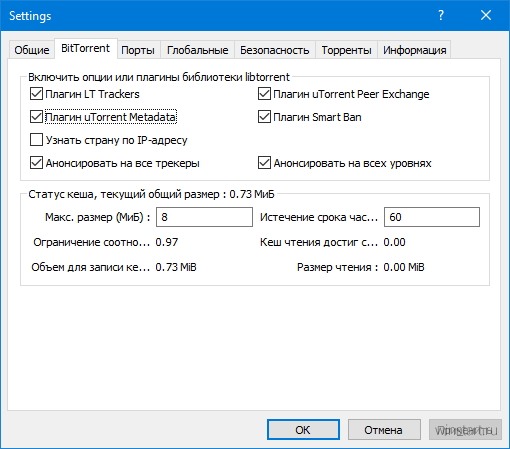The image size is (510, 449).
Task: Focus the Истечение срока cache field
Action: pyautogui.click(x=432, y=217)
